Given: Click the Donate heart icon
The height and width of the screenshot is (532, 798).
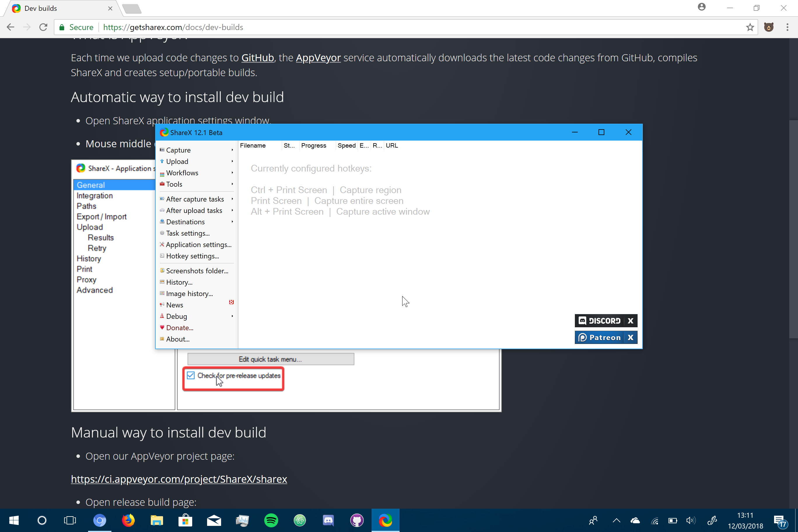Looking at the screenshot, I should (162, 328).
